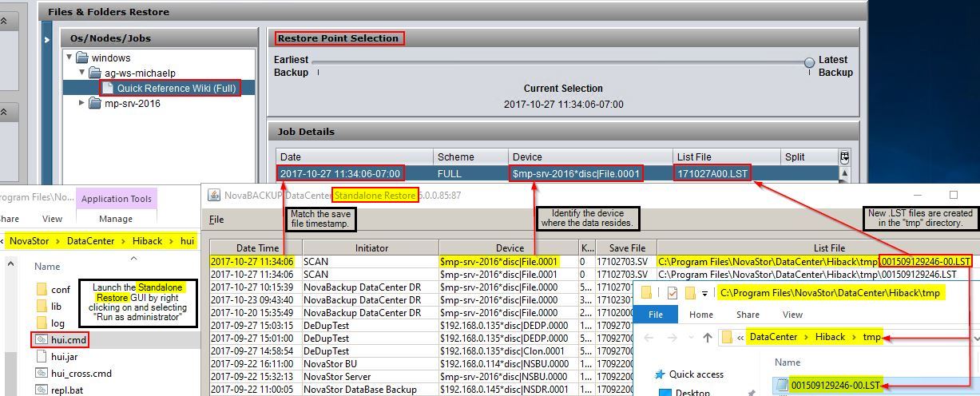Open the Manage ribbon tab

116,219
